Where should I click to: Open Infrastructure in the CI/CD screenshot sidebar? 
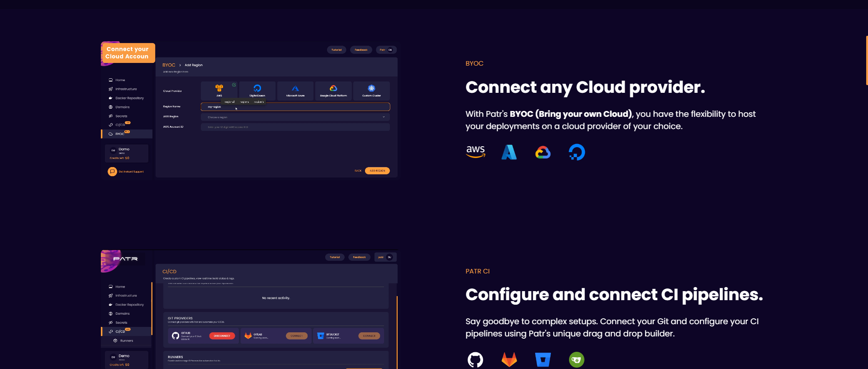tap(123, 296)
